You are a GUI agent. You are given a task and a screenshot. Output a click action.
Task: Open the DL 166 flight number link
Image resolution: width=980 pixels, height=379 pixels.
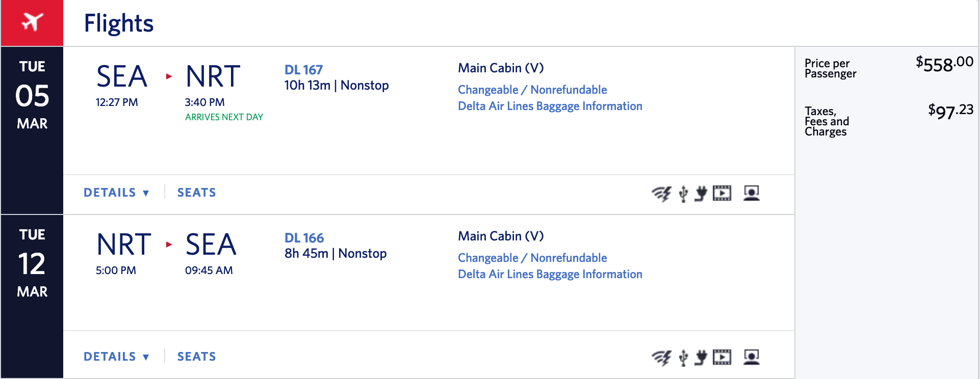[304, 238]
